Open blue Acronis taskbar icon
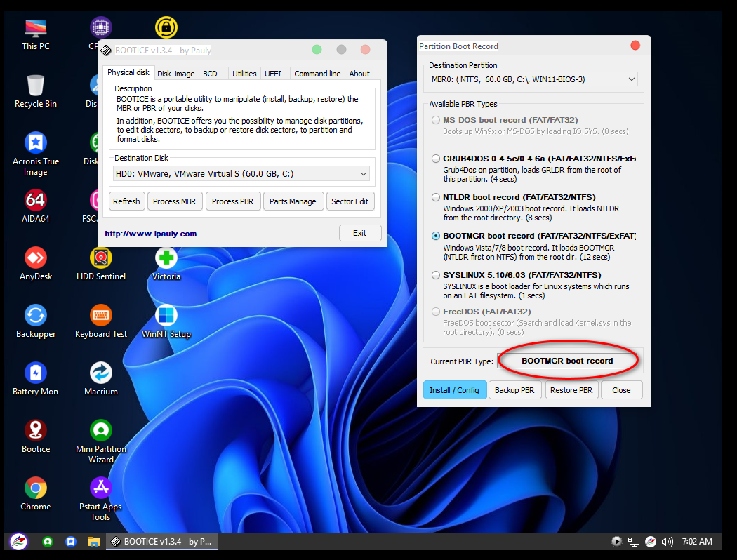737x560 pixels. click(x=71, y=542)
